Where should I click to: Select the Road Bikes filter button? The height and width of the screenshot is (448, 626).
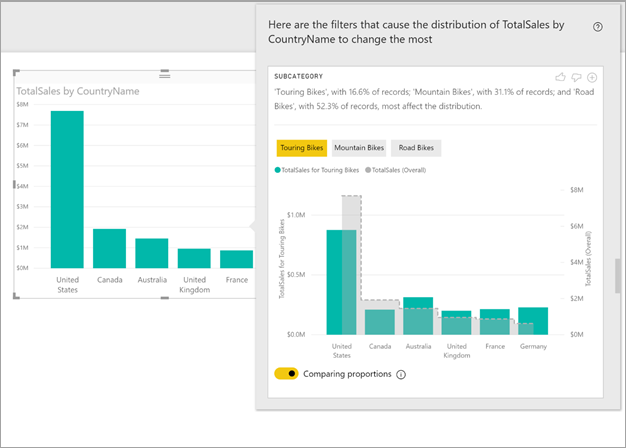tap(416, 148)
